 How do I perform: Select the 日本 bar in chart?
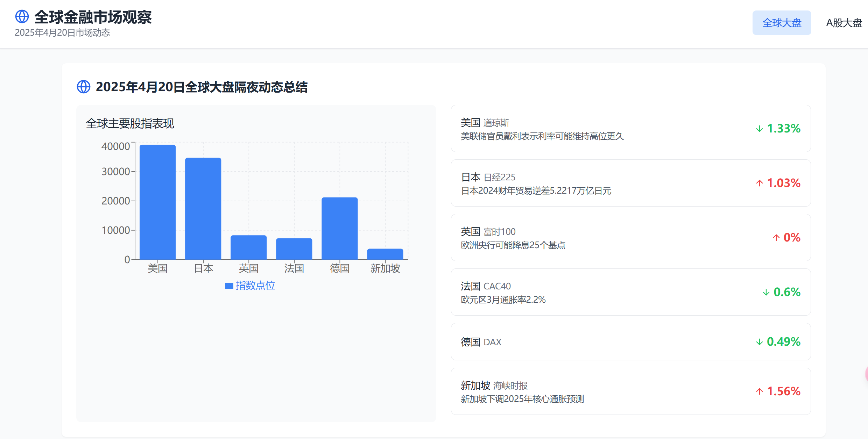pos(203,209)
